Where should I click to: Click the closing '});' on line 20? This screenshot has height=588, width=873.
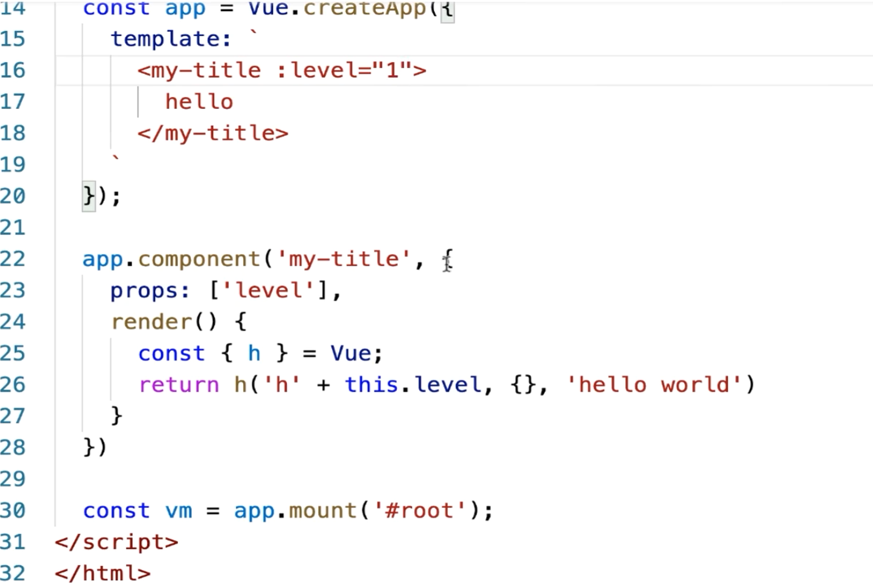point(102,196)
